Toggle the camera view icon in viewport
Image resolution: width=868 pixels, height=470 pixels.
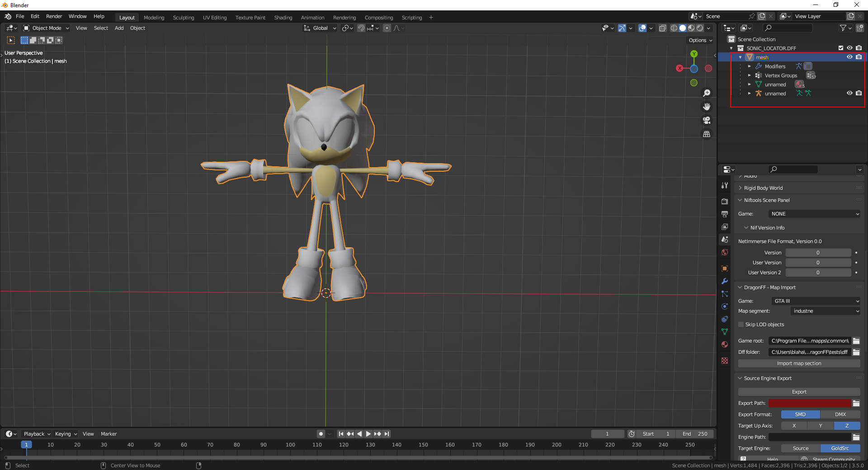point(707,120)
